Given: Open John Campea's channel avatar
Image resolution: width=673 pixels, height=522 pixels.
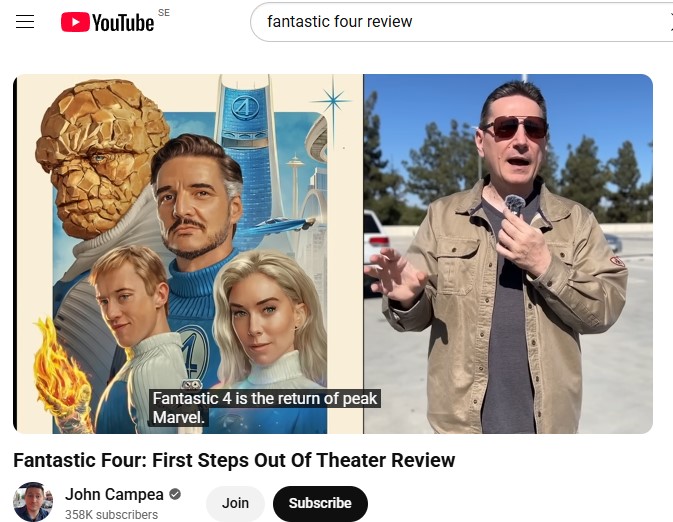Looking at the screenshot, I should click(x=33, y=502).
